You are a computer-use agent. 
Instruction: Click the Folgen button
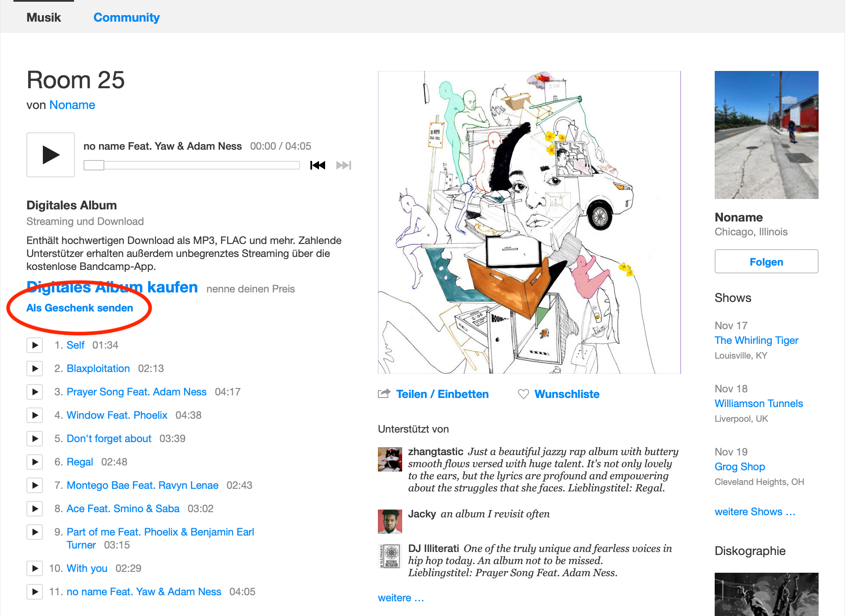tap(766, 261)
